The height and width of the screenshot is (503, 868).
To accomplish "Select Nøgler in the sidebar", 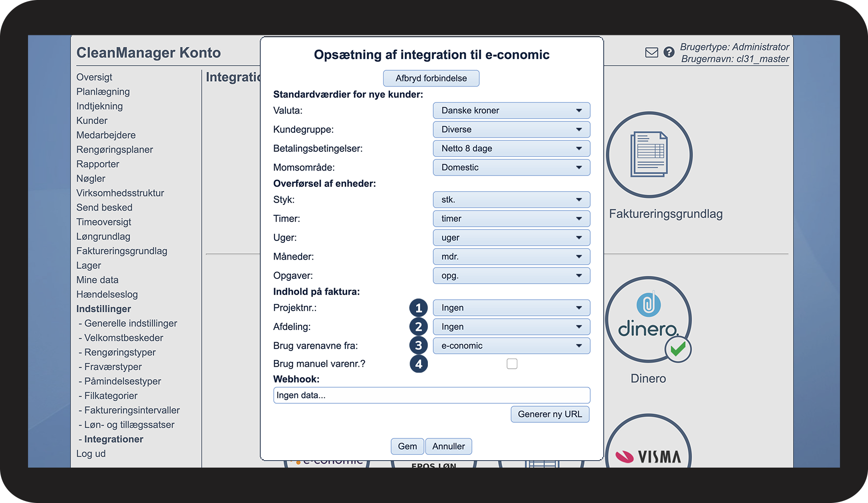I will pyautogui.click(x=91, y=179).
